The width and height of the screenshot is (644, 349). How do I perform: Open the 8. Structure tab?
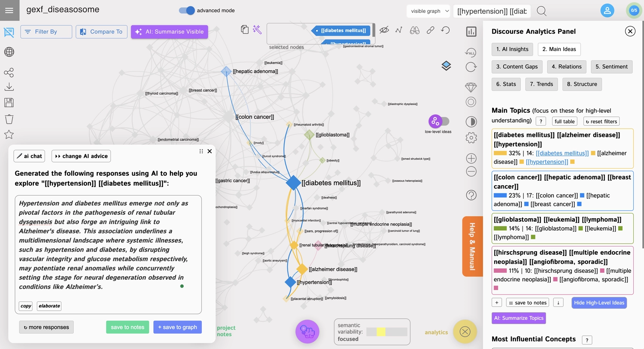[582, 84]
